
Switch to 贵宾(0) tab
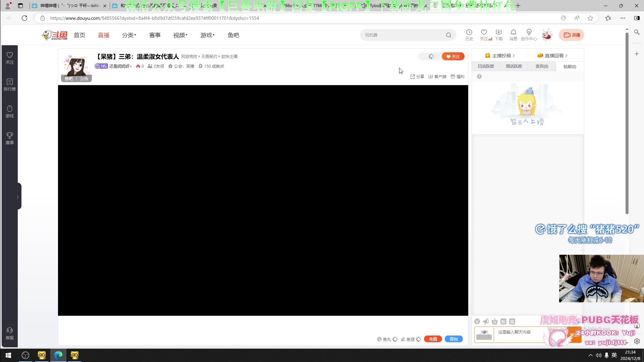[x=542, y=66]
